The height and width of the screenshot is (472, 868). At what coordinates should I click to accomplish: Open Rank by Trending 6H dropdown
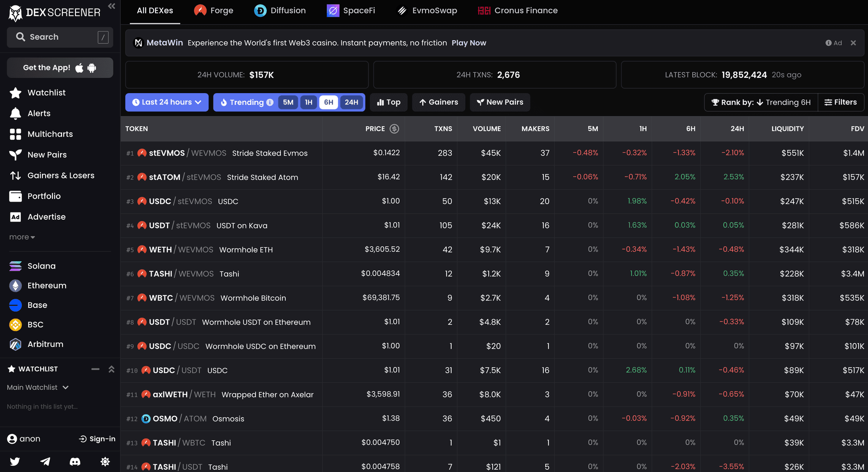click(761, 102)
